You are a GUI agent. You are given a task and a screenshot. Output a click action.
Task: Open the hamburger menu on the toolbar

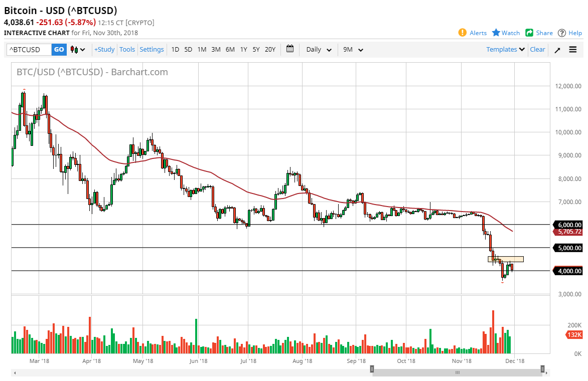(572, 50)
